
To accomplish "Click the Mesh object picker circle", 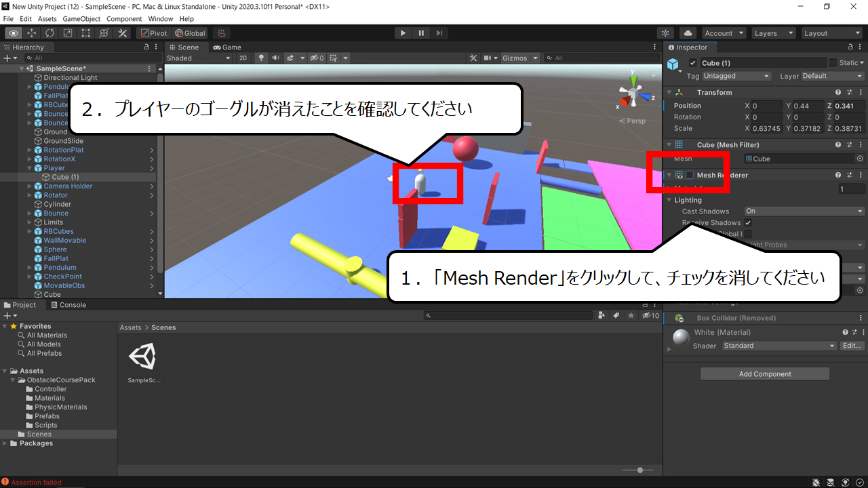I will (860, 159).
